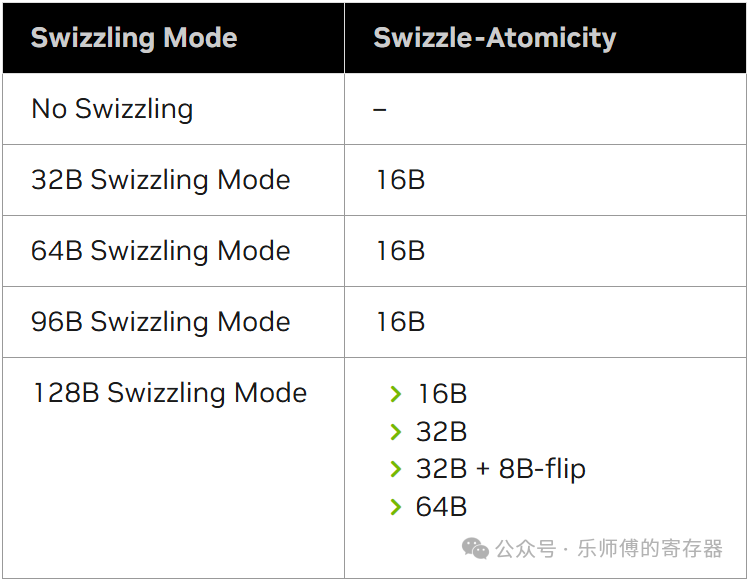Click the 32B list item text
747x579 pixels.
[441, 432]
